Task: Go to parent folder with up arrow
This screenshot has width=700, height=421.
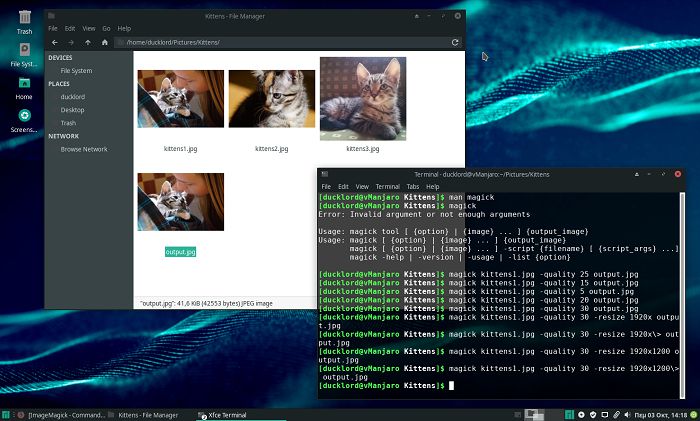Action: pyautogui.click(x=88, y=43)
